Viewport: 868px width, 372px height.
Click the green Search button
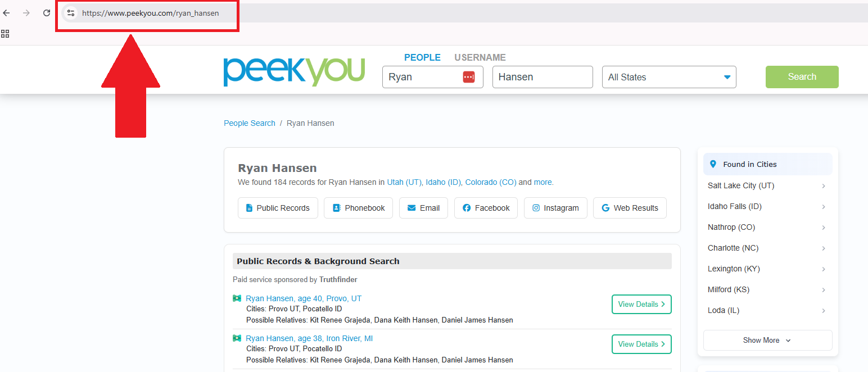[x=802, y=77]
